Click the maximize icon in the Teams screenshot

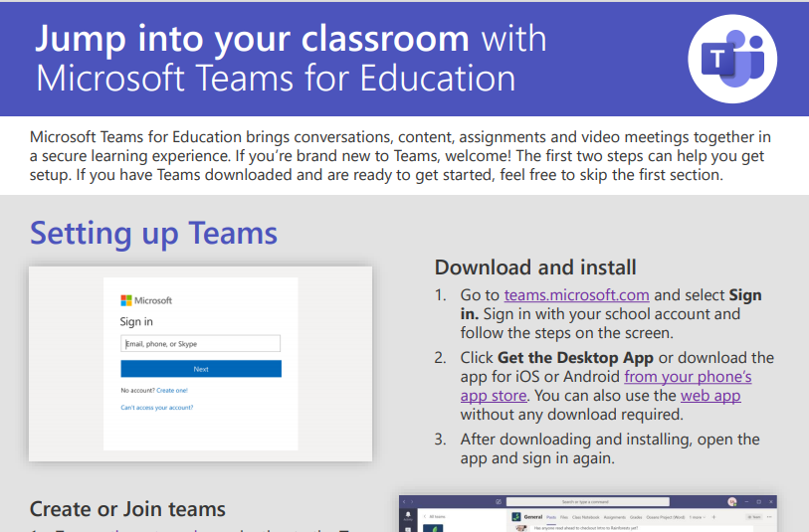pos(758,501)
